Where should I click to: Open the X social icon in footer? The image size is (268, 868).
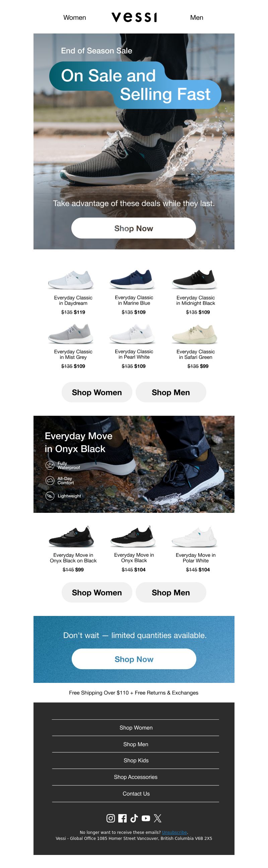(x=157, y=818)
